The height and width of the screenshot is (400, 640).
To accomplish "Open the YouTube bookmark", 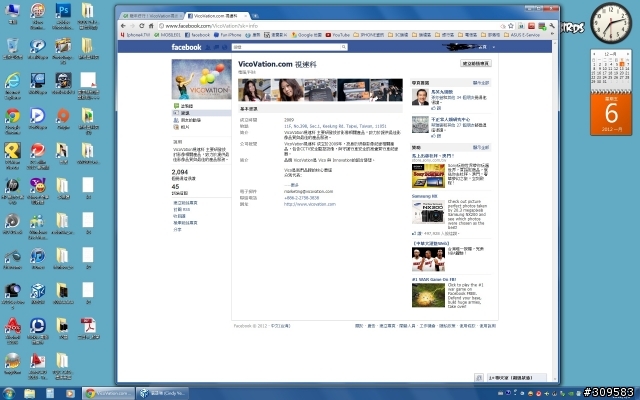I will (338, 35).
